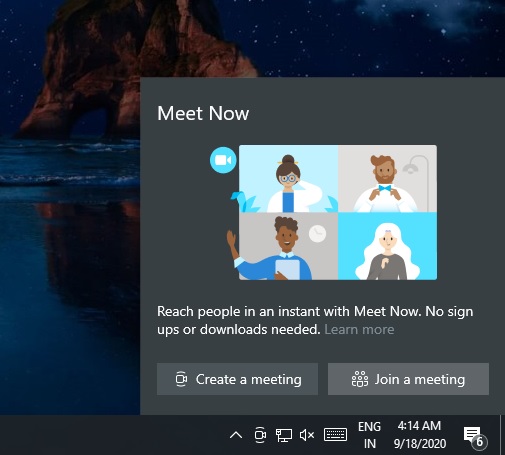This screenshot has height=455, width=505.
Task: Click the Create a meeting button
Action: [237, 379]
